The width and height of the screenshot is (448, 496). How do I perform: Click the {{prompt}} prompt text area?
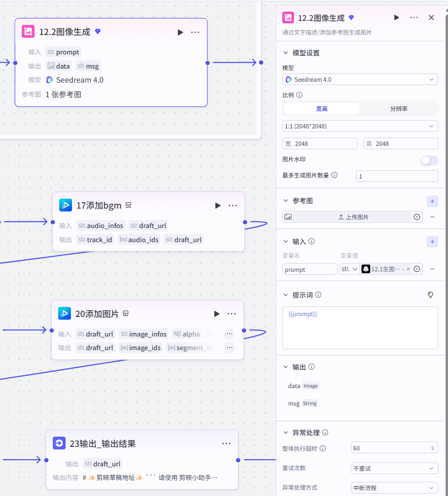(x=360, y=328)
